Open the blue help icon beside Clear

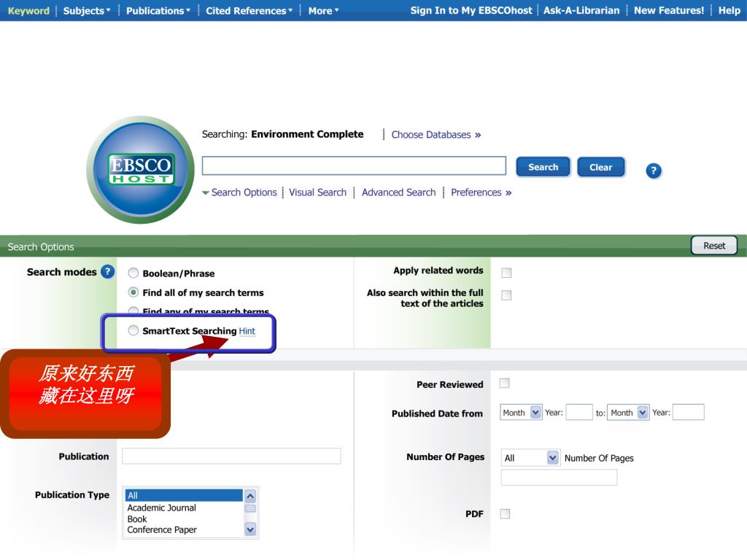(654, 171)
